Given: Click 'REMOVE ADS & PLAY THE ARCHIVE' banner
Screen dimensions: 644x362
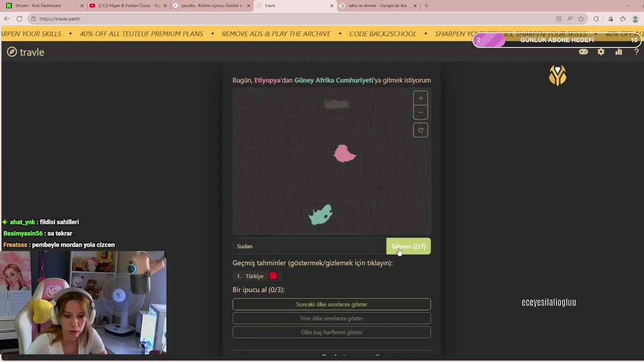Looking at the screenshot, I should pyautogui.click(x=276, y=34).
